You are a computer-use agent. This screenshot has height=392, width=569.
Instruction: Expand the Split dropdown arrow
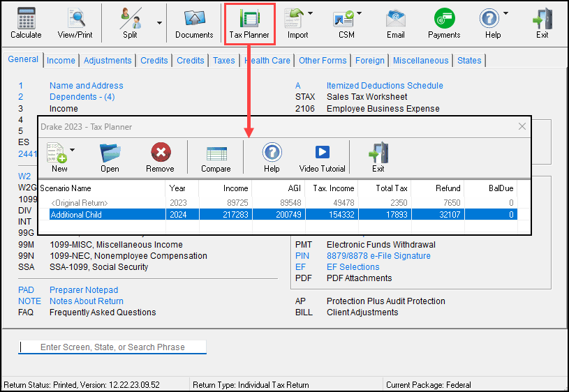coord(159,23)
